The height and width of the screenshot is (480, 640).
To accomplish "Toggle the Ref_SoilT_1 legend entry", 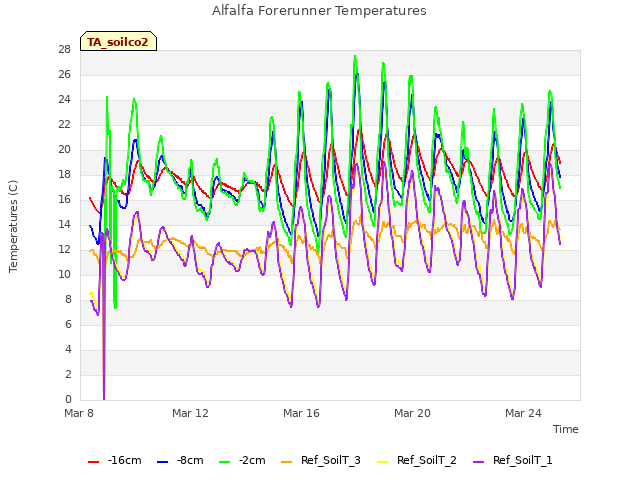I will coord(513,461).
